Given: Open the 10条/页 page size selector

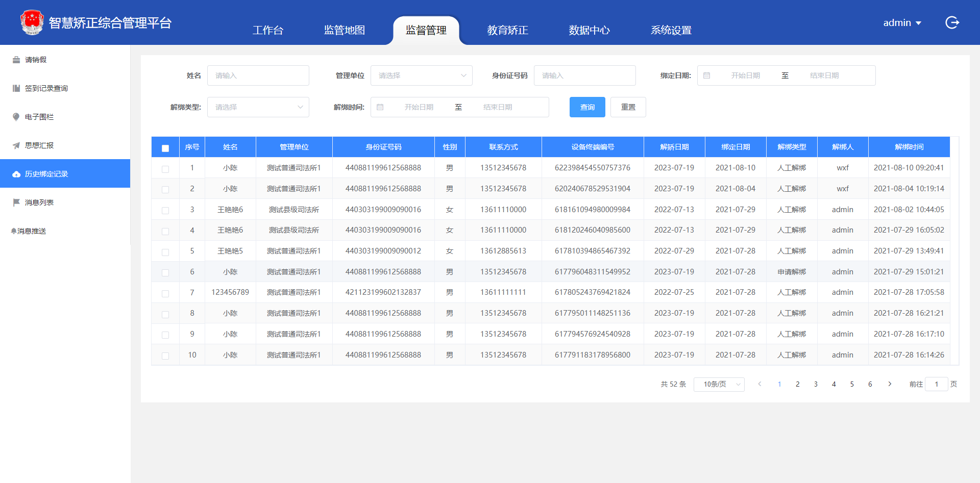Looking at the screenshot, I should [719, 384].
